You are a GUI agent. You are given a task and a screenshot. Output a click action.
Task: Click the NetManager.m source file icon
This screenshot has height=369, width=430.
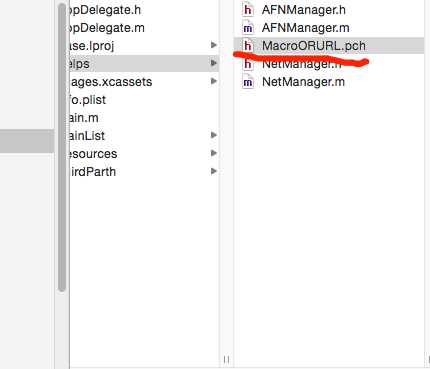247,82
